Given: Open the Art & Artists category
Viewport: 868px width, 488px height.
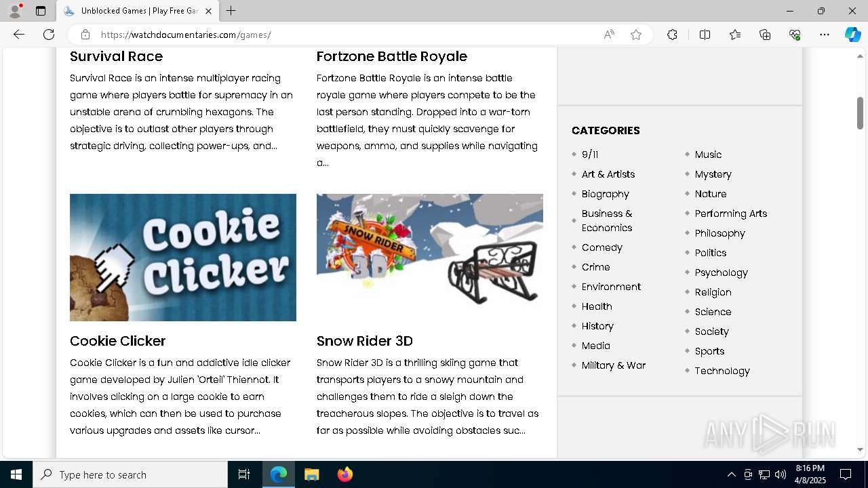Looking at the screenshot, I should click(x=608, y=174).
